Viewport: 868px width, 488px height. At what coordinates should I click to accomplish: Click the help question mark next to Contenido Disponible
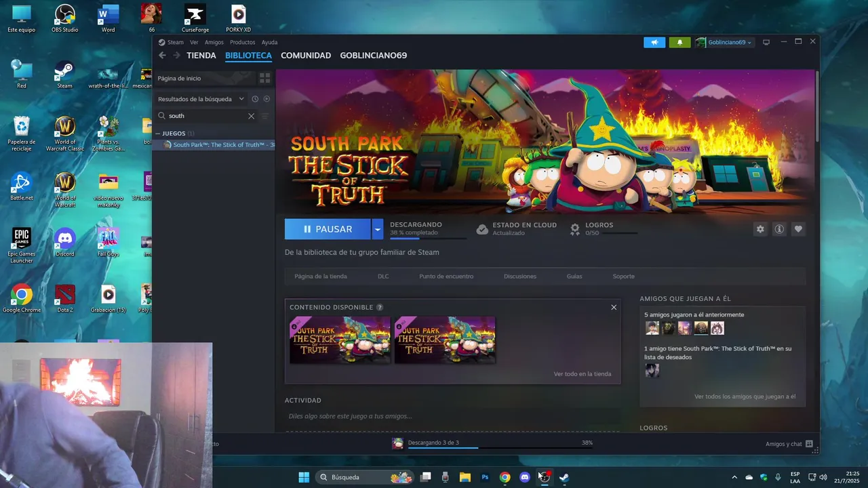click(380, 307)
